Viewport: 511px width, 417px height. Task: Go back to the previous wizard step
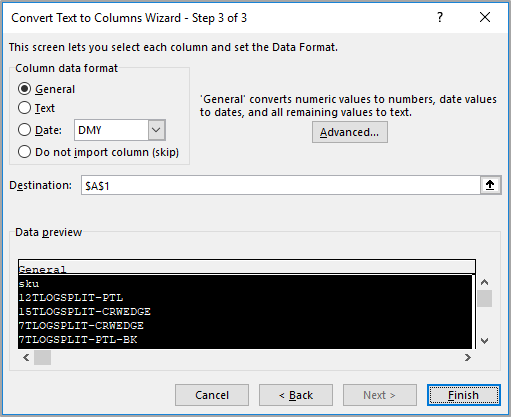coord(296,395)
